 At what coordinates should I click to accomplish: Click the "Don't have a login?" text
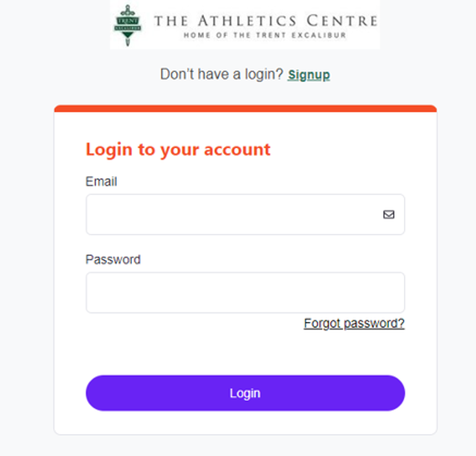coord(221,75)
